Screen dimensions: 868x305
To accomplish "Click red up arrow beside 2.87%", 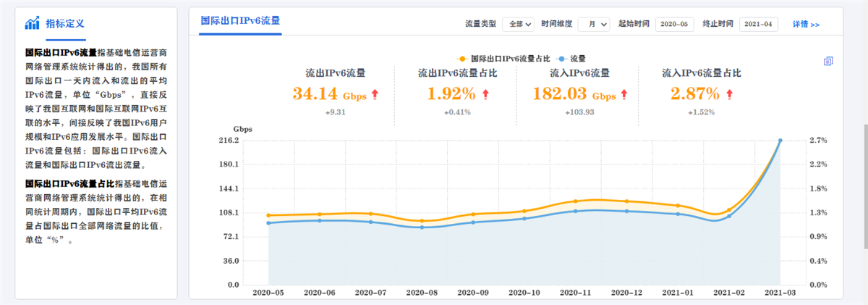I will (x=729, y=94).
